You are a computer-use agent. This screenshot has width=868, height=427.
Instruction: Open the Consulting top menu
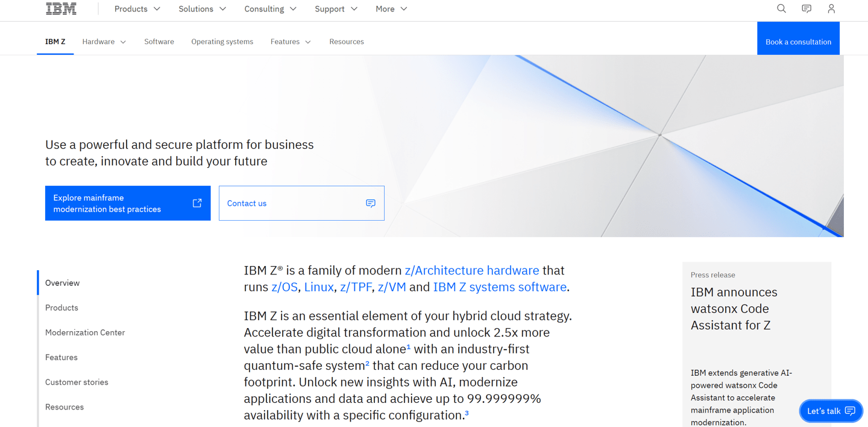271,9
